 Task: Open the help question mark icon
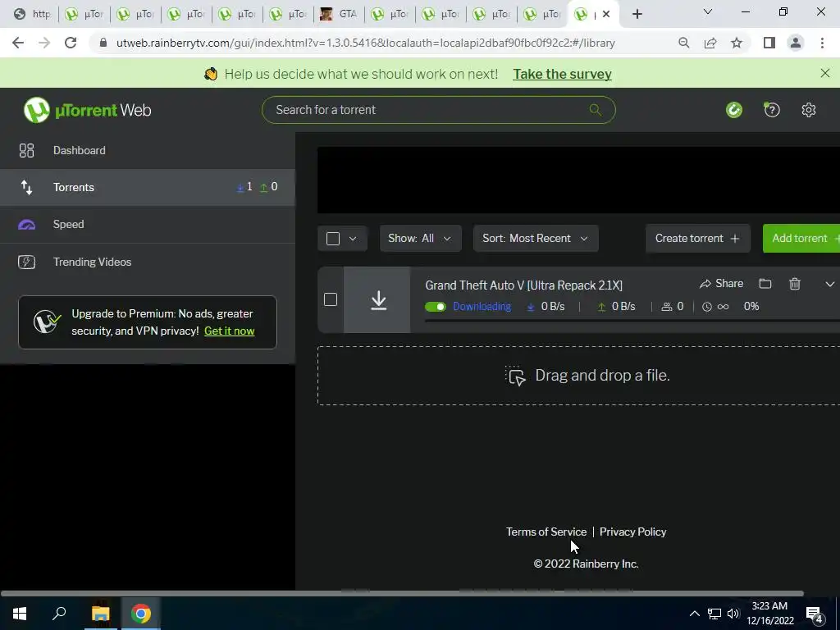[771, 110]
